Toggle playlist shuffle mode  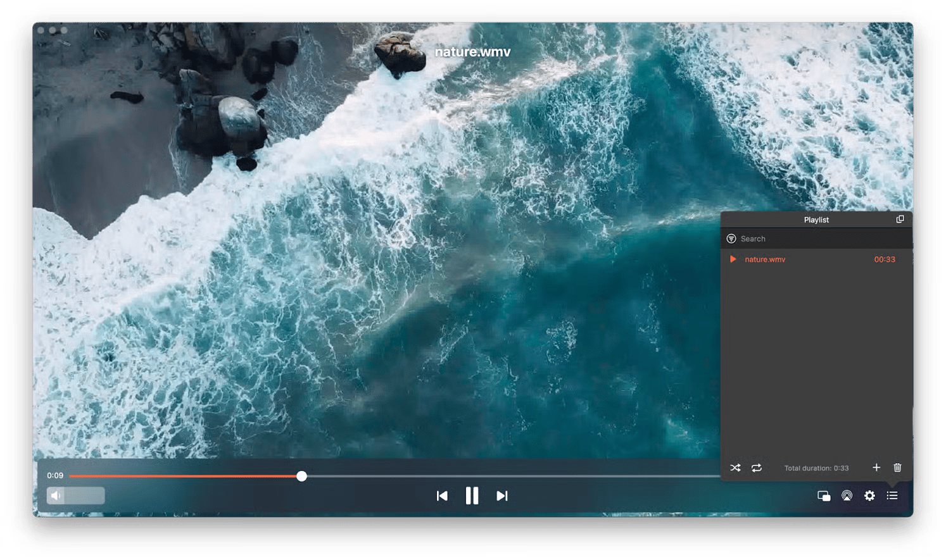pos(735,468)
